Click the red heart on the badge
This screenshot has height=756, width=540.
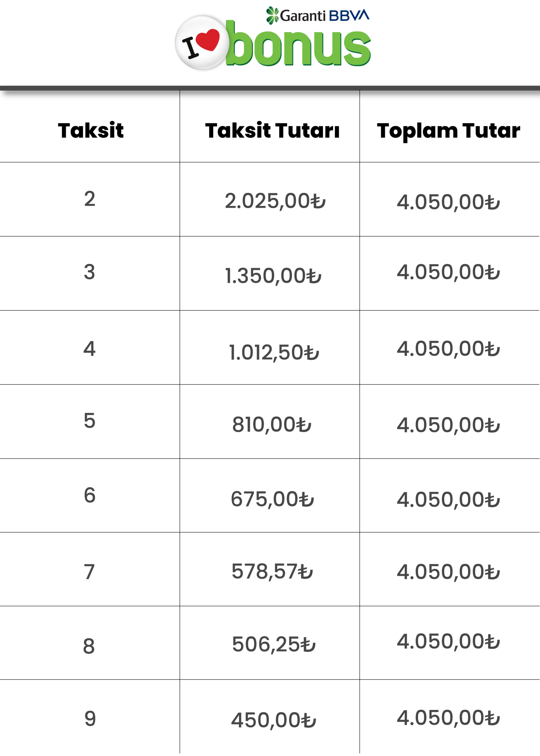point(209,40)
